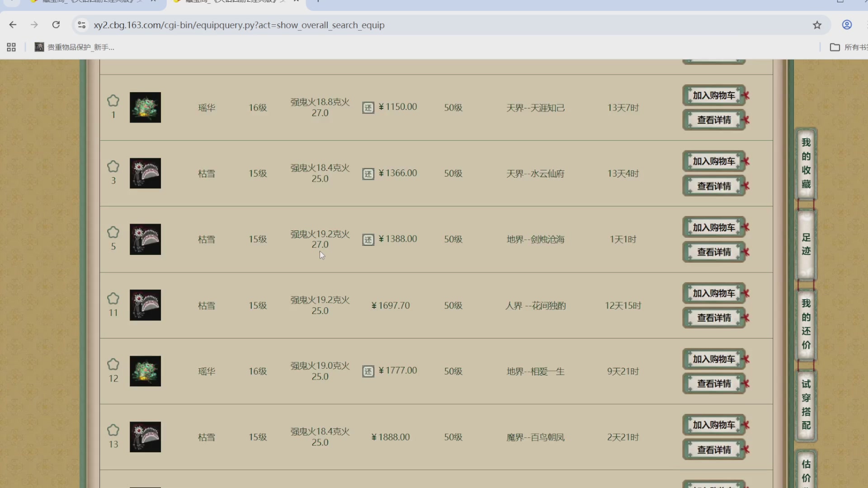Open the 瑶华 fan thumbnail in the first row
Image resolution: width=868 pixels, height=488 pixels.
[x=145, y=108]
